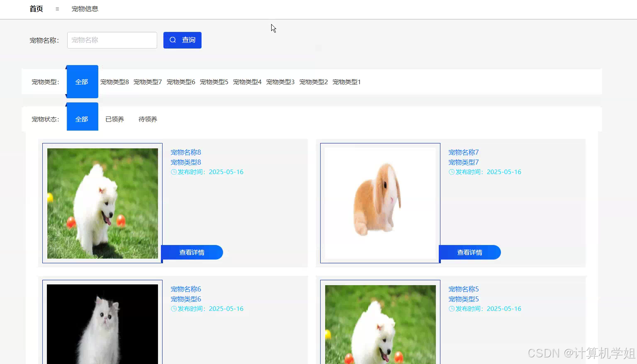Select 全部 in the 宠物类型 filter row
637x364 pixels.
click(x=83, y=82)
